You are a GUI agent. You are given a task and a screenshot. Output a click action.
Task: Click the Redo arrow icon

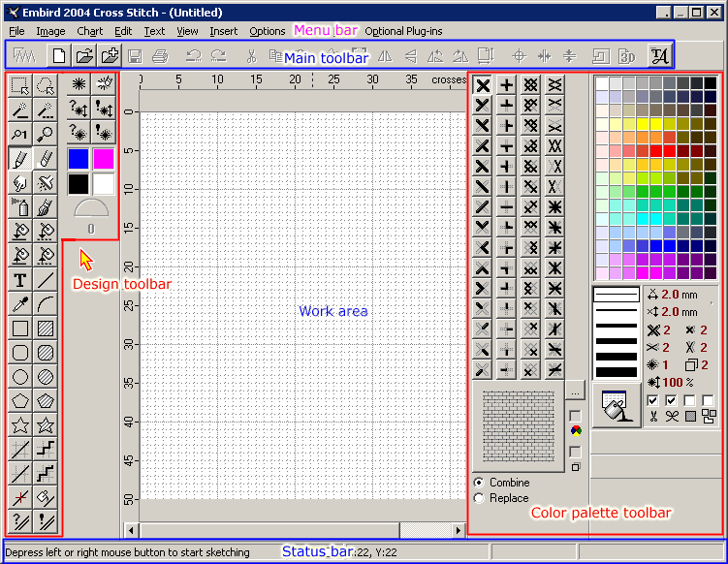pos(218,56)
